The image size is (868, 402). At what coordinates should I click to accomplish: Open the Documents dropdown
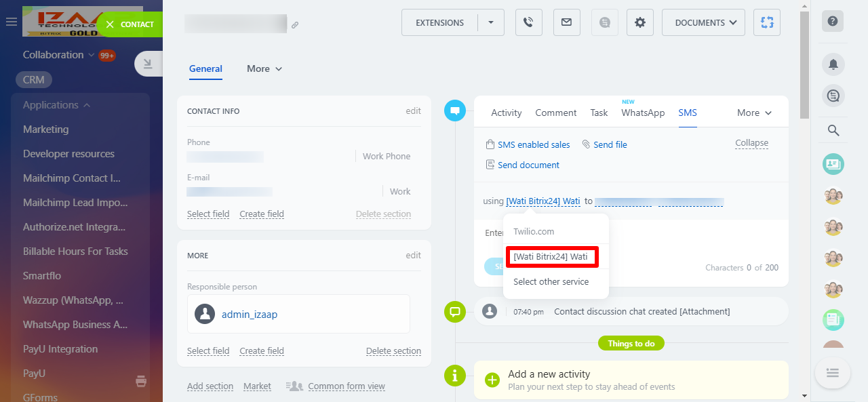coord(703,22)
